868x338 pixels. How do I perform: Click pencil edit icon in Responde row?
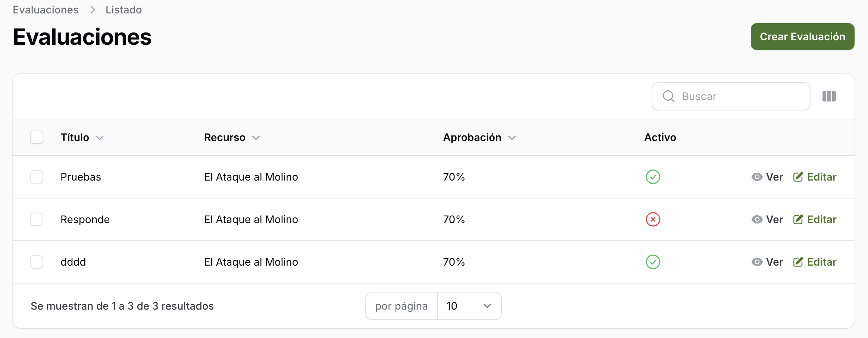click(798, 219)
